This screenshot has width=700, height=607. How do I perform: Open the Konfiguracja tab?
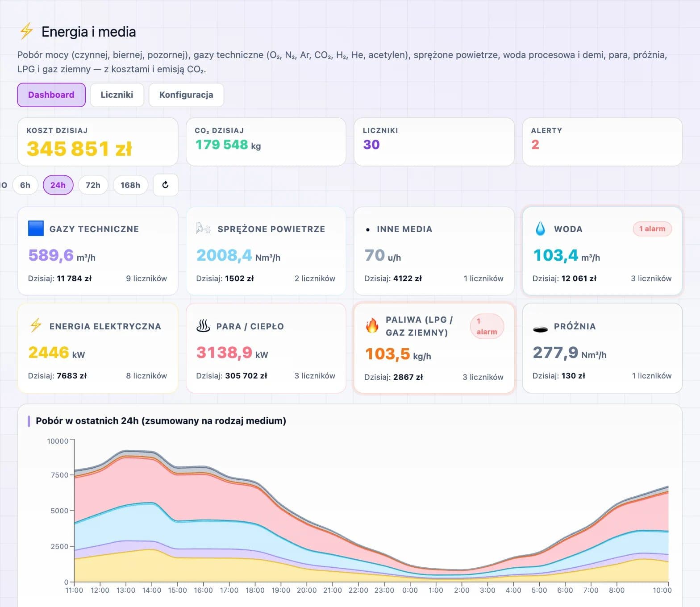pos(186,95)
